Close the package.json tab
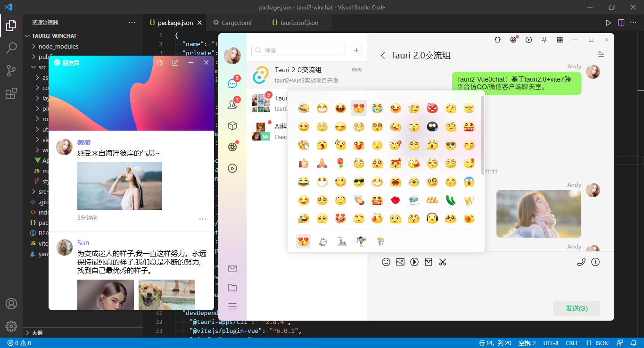644x348 pixels. tap(199, 23)
